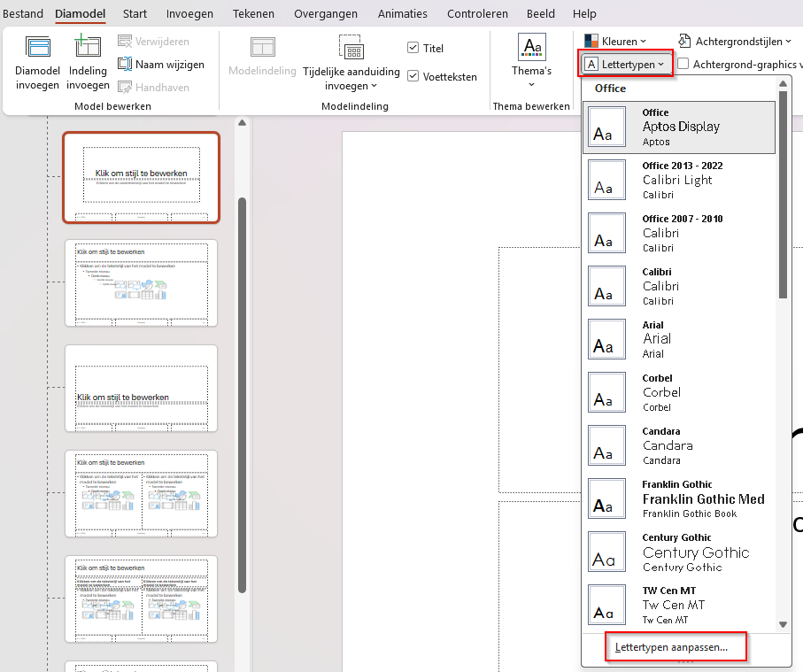
Task: Open the Overgangen tab
Action: (326, 14)
